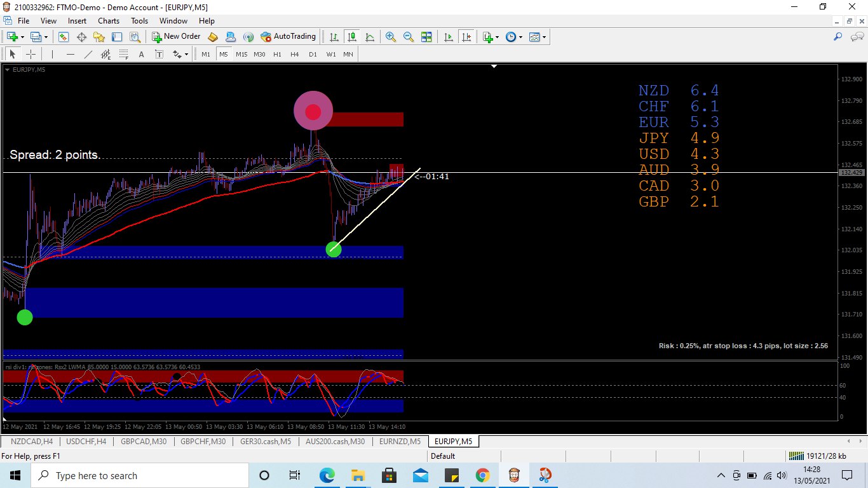Image resolution: width=868 pixels, height=488 pixels.
Task: Toggle the Terminal panel icon
Action: point(117,37)
